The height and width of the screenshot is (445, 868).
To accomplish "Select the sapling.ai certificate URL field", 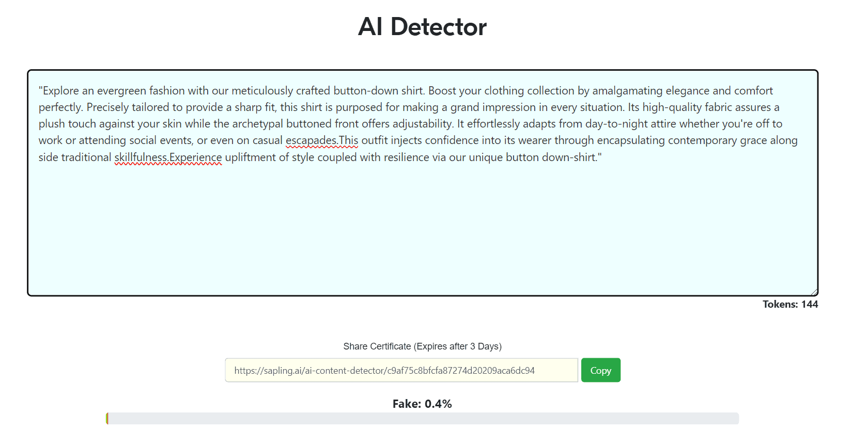I will (401, 370).
